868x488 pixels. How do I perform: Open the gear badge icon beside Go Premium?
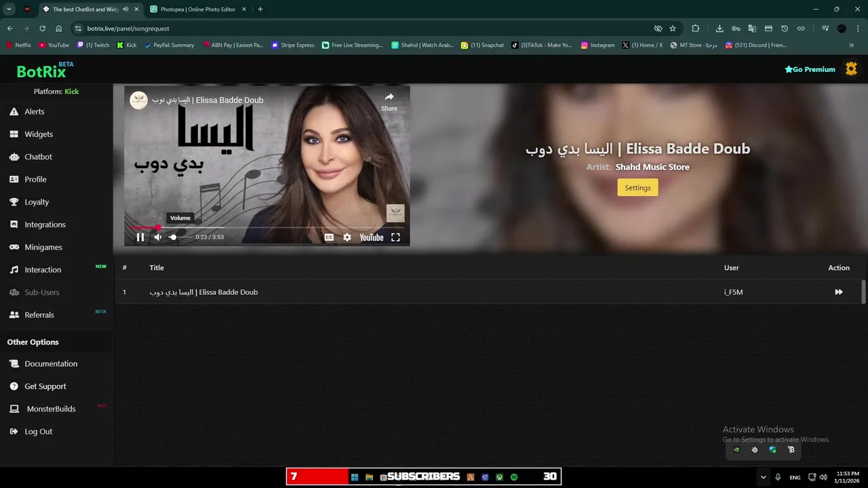851,69
